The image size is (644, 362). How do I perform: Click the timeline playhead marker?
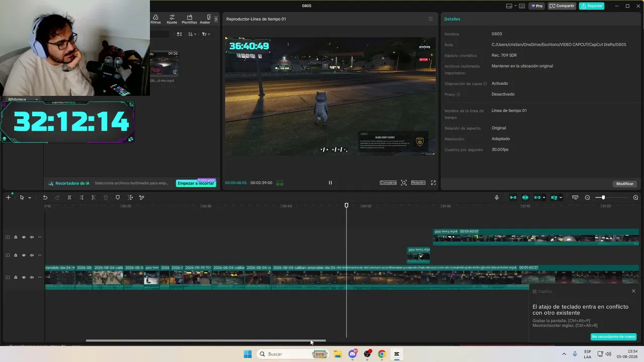pyautogui.click(x=346, y=206)
